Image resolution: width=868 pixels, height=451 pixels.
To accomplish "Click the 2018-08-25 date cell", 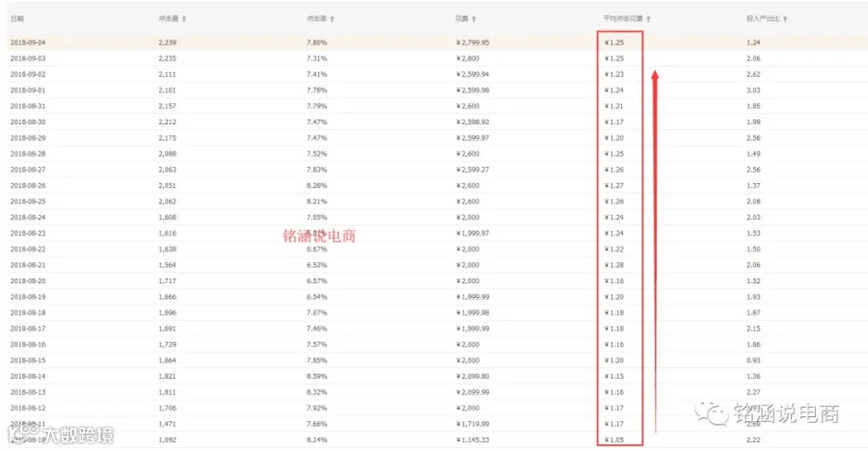I will coord(28,201).
